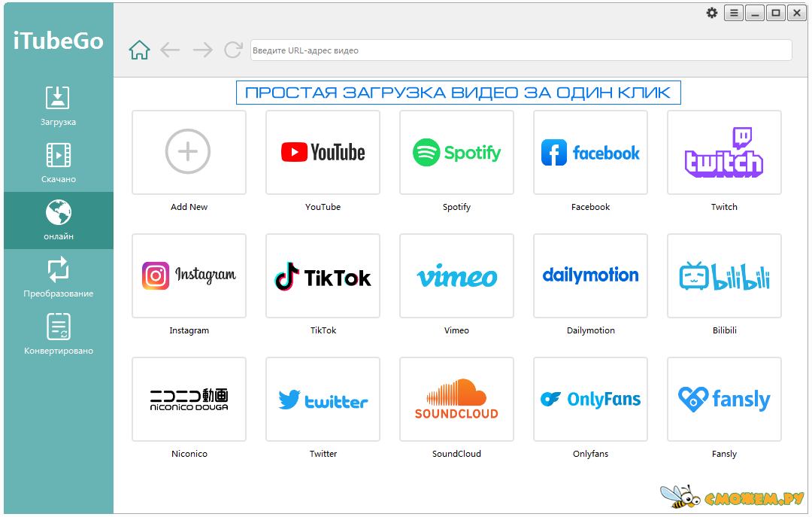Reload the page with refresh icon
812x517 pixels.
[x=233, y=50]
